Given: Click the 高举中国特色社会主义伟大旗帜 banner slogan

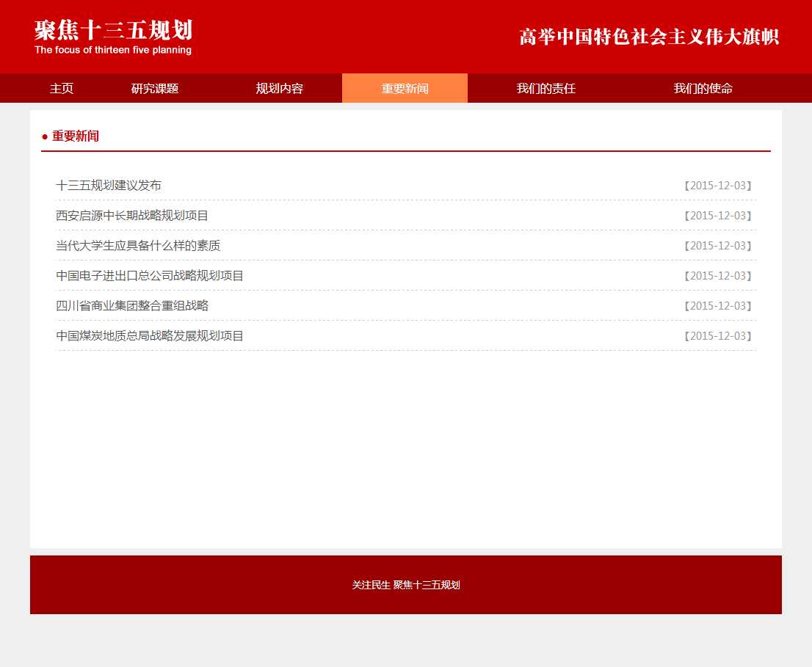Looking at the screenshot, I should [648, 37].
